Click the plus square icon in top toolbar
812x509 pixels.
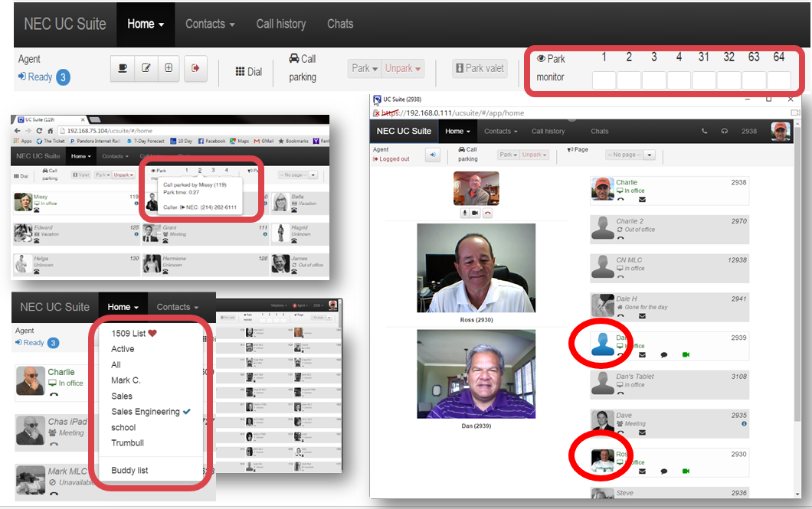point(169,68)
